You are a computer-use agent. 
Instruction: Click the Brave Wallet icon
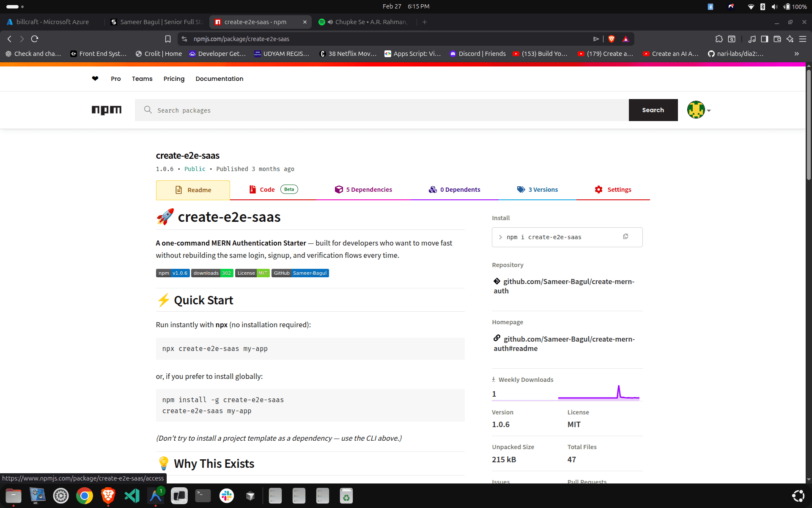click(x=777, y=39)
